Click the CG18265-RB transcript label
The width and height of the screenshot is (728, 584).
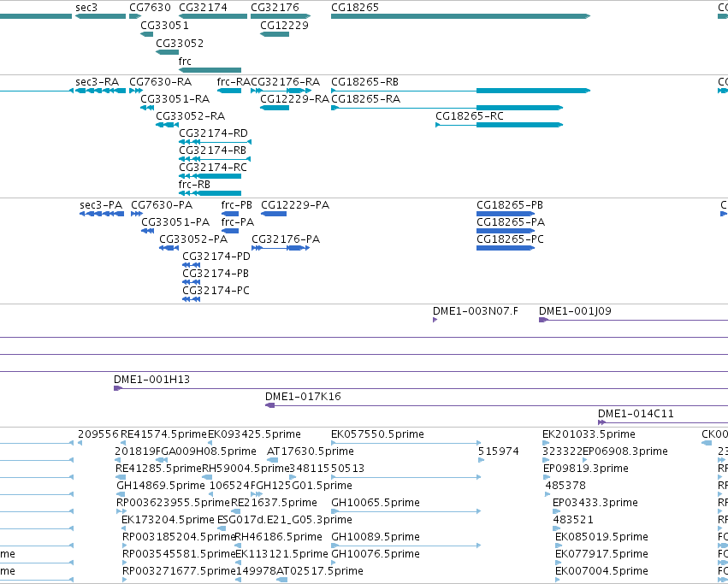[x=364, y=82]
